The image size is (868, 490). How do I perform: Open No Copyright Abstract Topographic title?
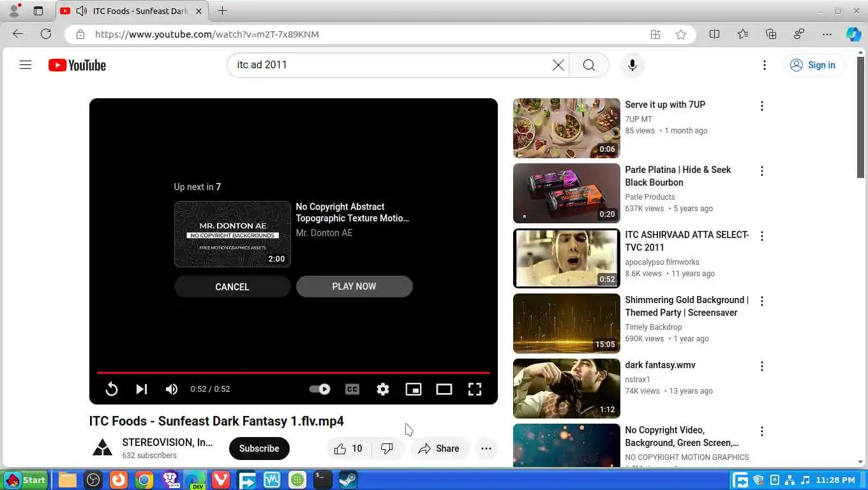(x=352, y=212)
